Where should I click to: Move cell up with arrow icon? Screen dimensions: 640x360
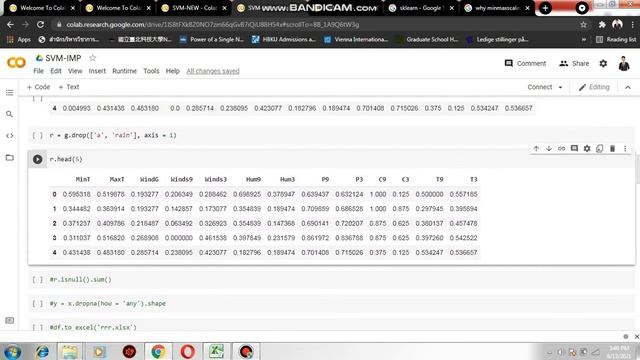tap(536, 149)
